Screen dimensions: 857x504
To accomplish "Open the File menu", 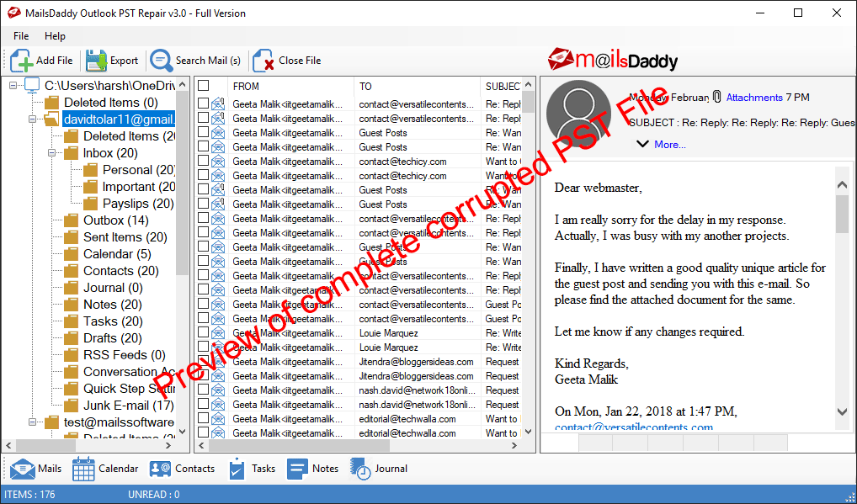I will coord(20,36).
